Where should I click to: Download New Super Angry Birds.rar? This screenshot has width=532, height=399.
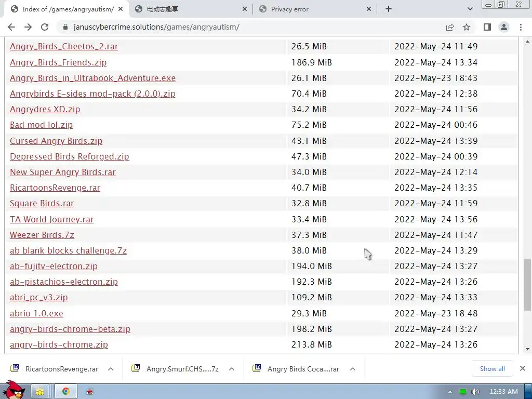coord(63,172)
